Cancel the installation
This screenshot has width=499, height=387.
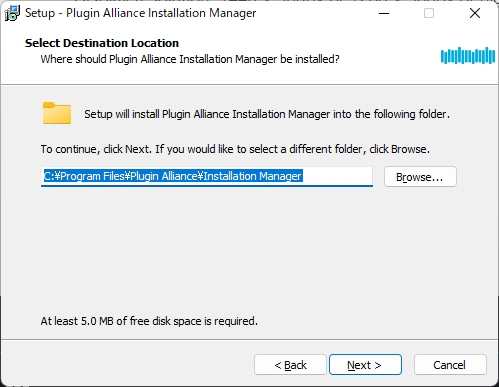450,365
